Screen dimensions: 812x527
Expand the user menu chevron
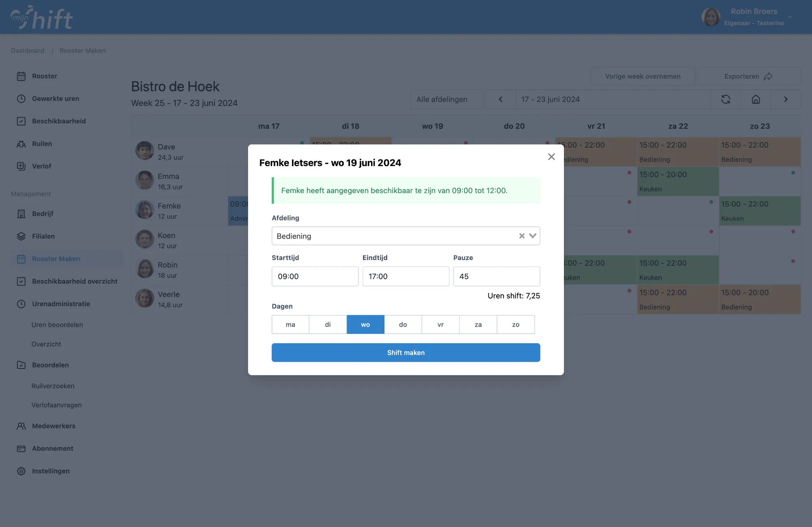point(790,17)
